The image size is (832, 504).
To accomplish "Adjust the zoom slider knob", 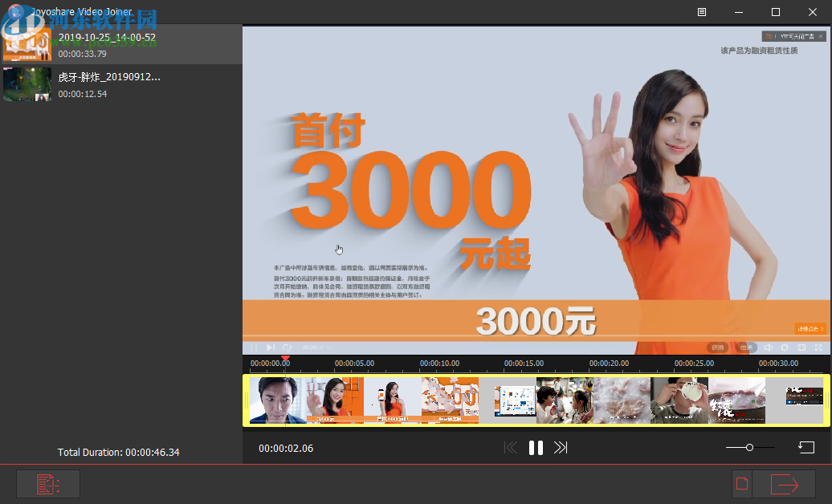I will point(751,447).
